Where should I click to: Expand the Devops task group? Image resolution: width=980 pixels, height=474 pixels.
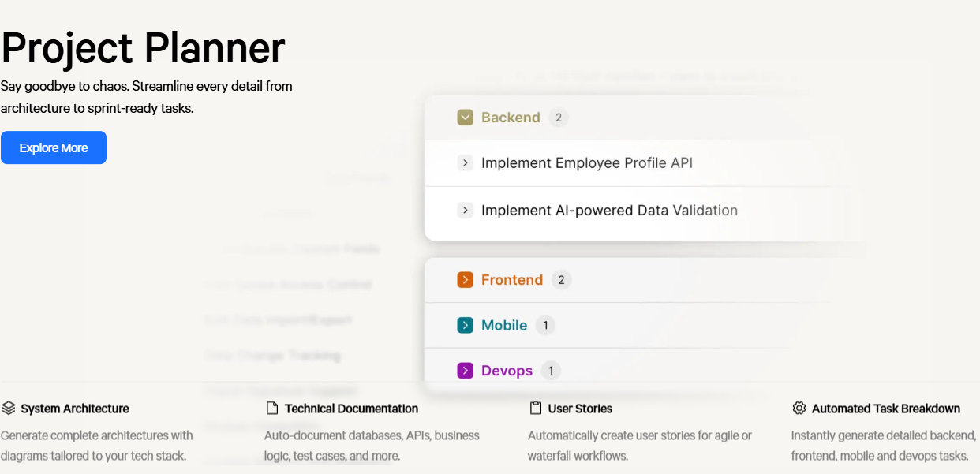[465, 371]
